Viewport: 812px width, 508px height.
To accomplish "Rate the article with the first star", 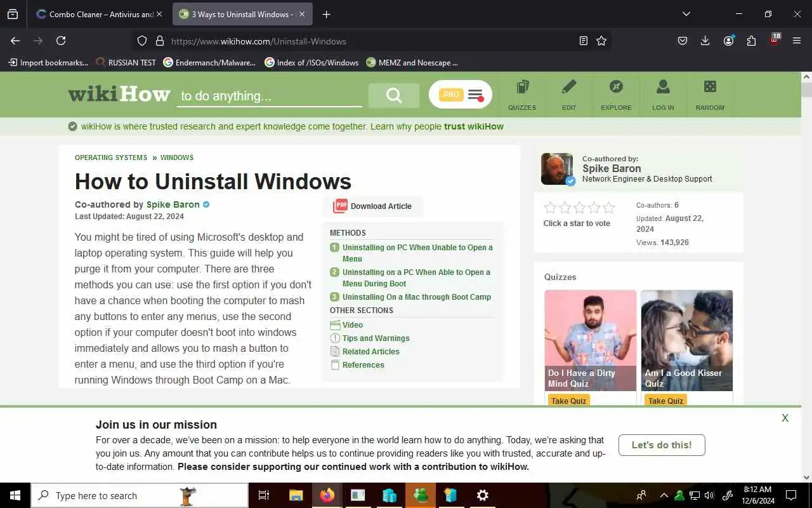I will pos(551,208).
